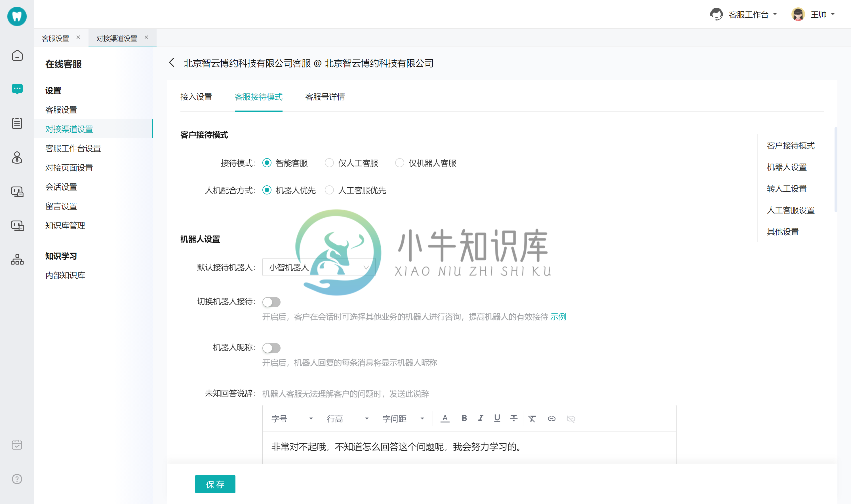Switch to 接入设置 tab
This screenshot has height=504, width=851.
click(x=196, y=97)
